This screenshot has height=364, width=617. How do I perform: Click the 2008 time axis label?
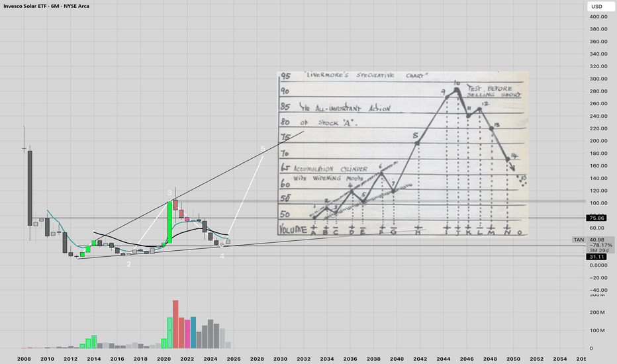tap(24, 359)
